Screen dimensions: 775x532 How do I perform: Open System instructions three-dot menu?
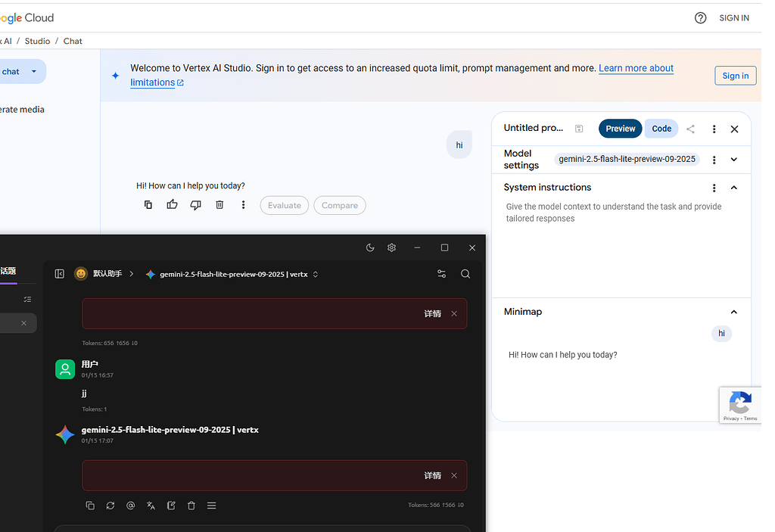pos(714,188)
